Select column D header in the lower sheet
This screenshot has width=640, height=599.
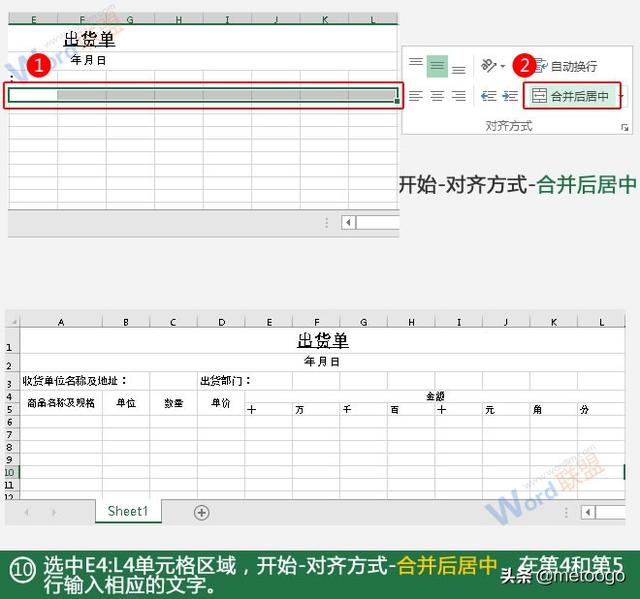click(221, 322)
